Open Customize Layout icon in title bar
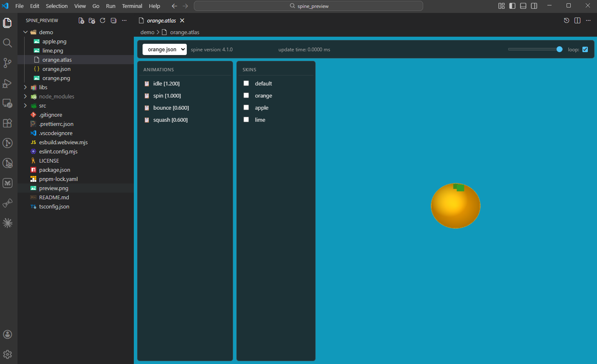This screenshot has width=597, height=364. [502, 6]
